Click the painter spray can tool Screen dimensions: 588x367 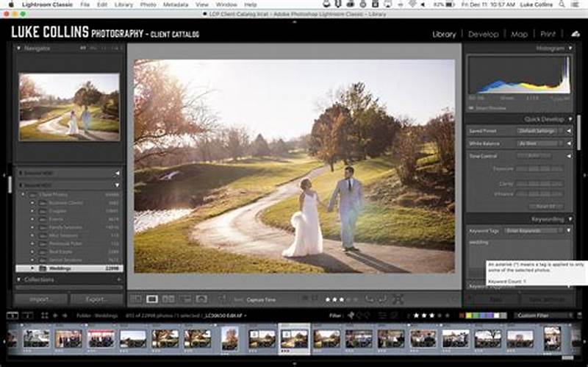(222, 299)
